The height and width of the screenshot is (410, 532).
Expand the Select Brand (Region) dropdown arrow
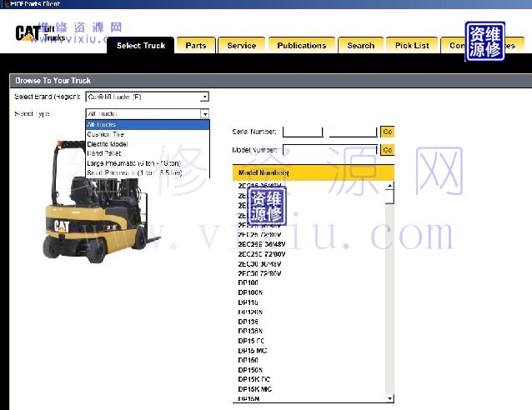[204, 97]
